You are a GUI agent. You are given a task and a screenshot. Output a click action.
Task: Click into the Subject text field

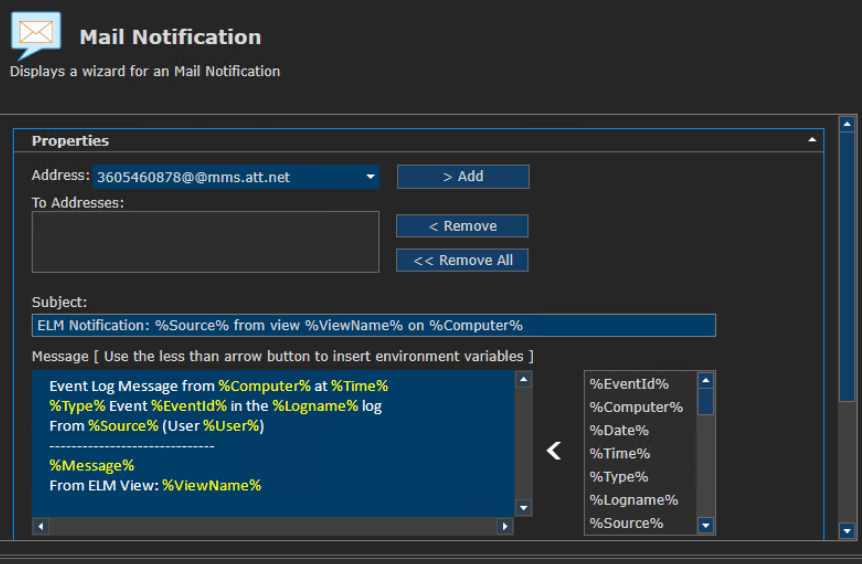[374, 325]
